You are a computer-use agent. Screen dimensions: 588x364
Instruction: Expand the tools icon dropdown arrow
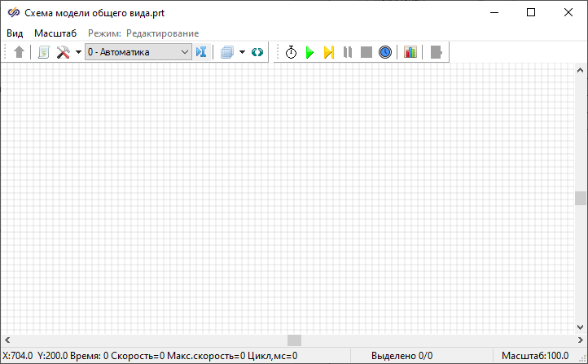pos(78,52)
